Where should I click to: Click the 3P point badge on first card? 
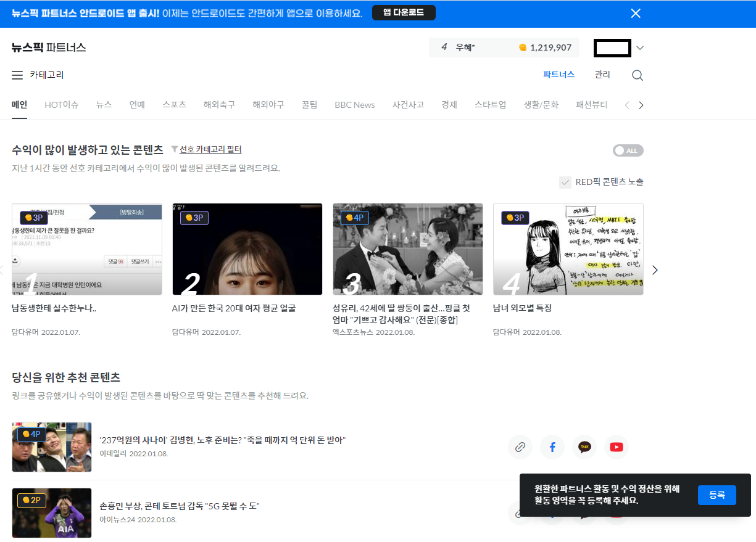click(x=34, y=218)
